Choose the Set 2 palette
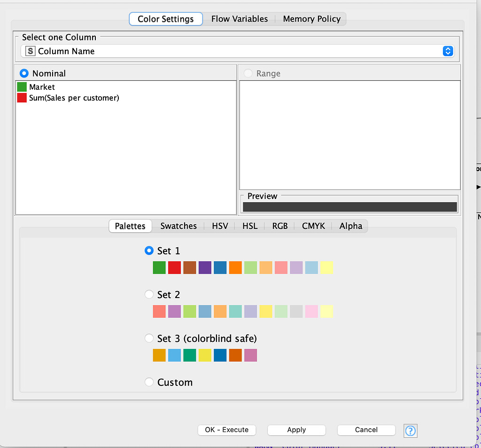The width and height of the screenshot is (481, 448). pos(149,294)
